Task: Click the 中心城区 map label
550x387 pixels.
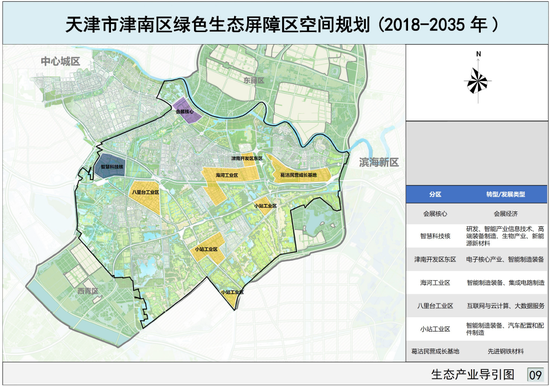Action: click(x=60, y=61)
